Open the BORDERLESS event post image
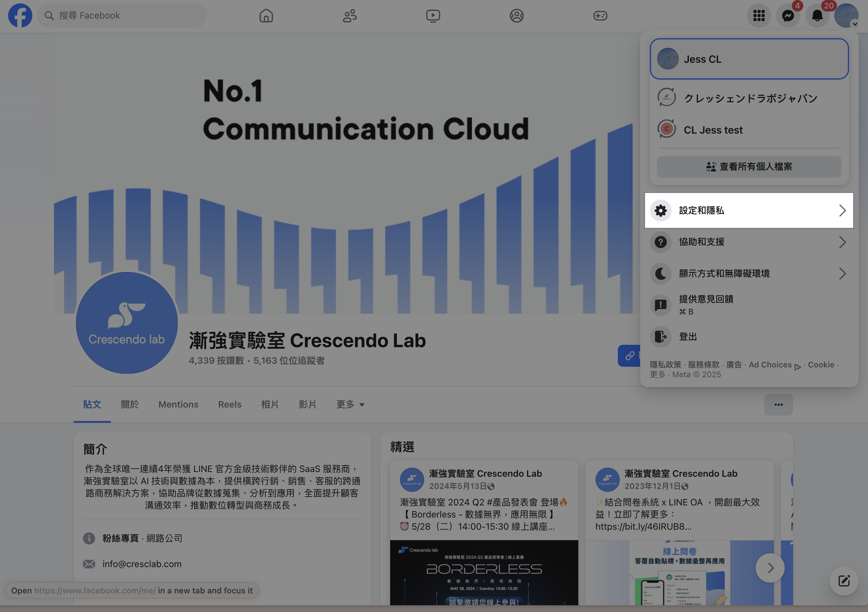Image resolution: width=868 pixels, height=612 pixels. tap(484, 572)
